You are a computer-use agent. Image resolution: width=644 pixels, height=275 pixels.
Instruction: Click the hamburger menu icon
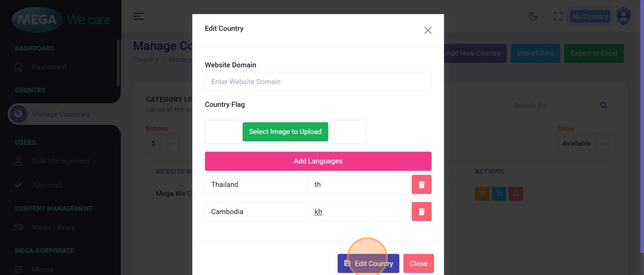click(x=139, y=16)
